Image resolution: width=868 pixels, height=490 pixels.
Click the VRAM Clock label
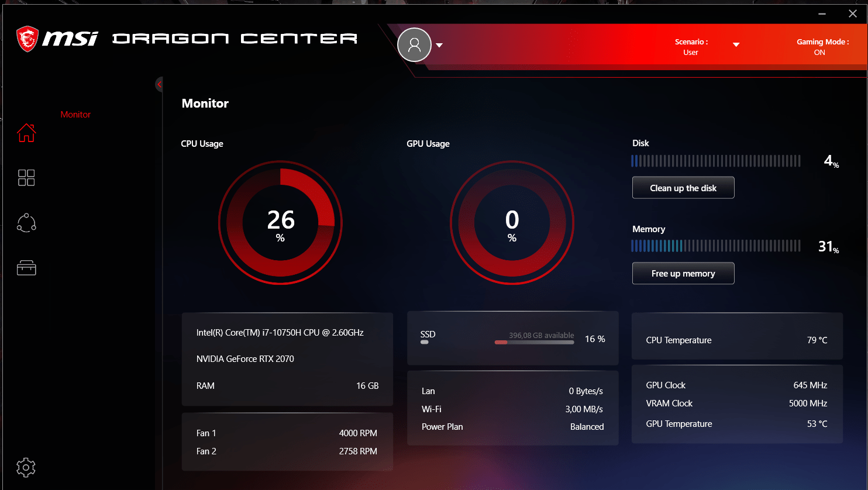click(x=669, y=403)
